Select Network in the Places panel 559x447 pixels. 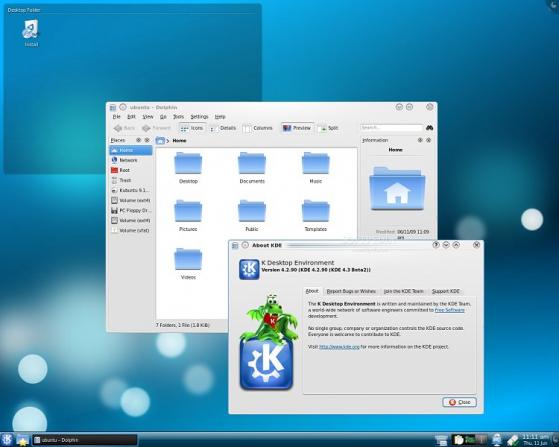(x=131, y=160)
